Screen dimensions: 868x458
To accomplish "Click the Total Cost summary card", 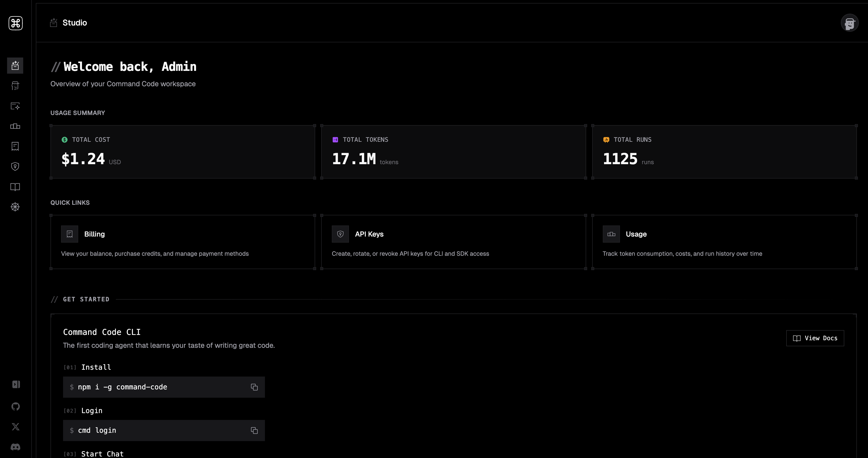I will tap(183, 152).
